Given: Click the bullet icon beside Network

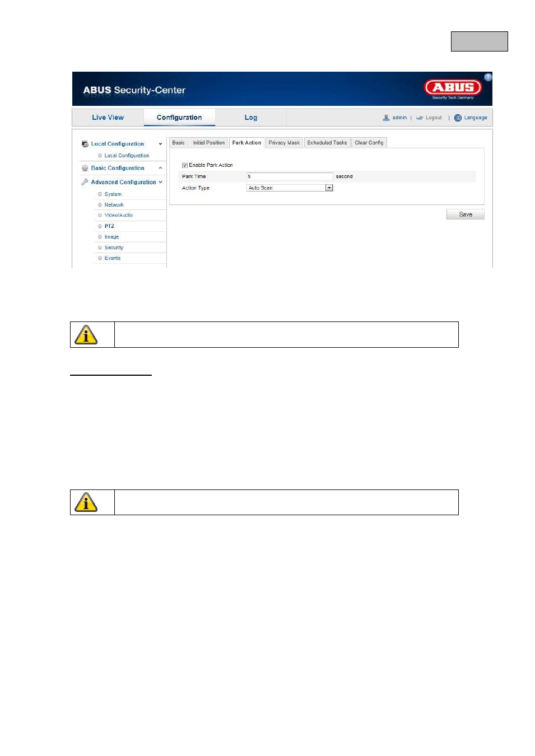Looking at the screenshot, I should (x=100, y=205).
